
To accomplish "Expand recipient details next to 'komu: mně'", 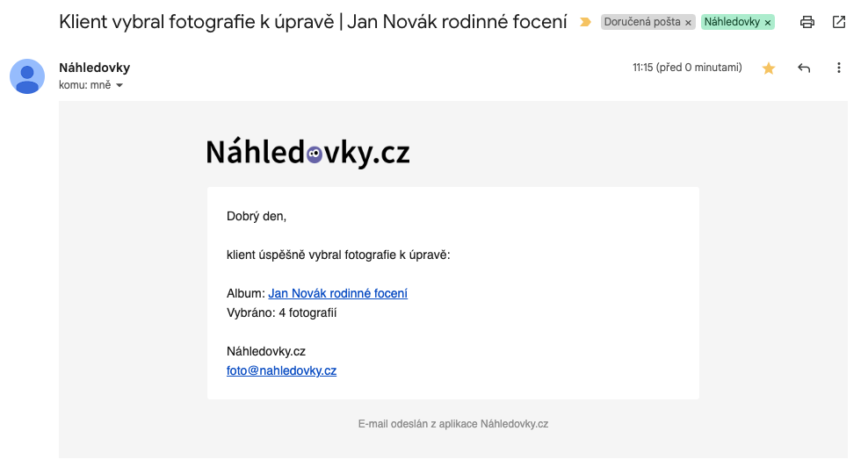I will 119,85.
